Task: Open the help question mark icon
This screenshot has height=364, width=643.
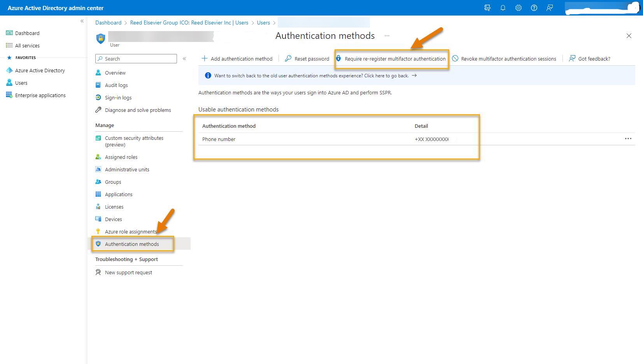Action: click(534, 8)
